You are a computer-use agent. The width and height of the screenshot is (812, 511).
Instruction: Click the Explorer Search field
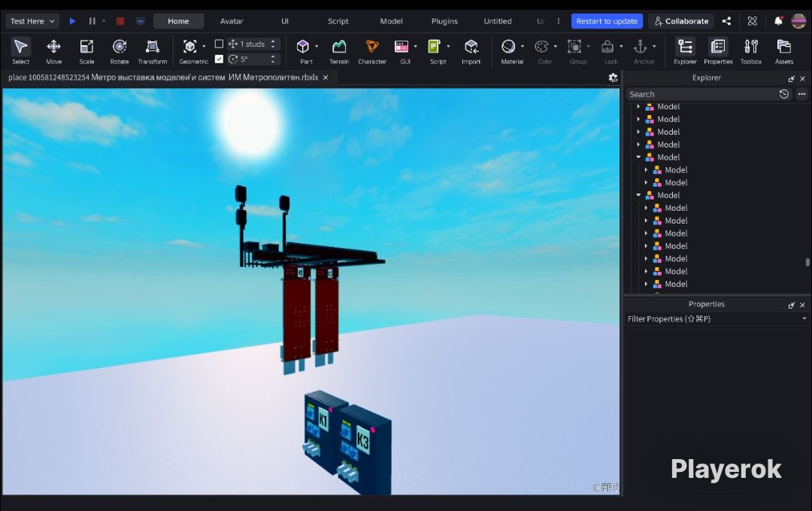(701, 94)
